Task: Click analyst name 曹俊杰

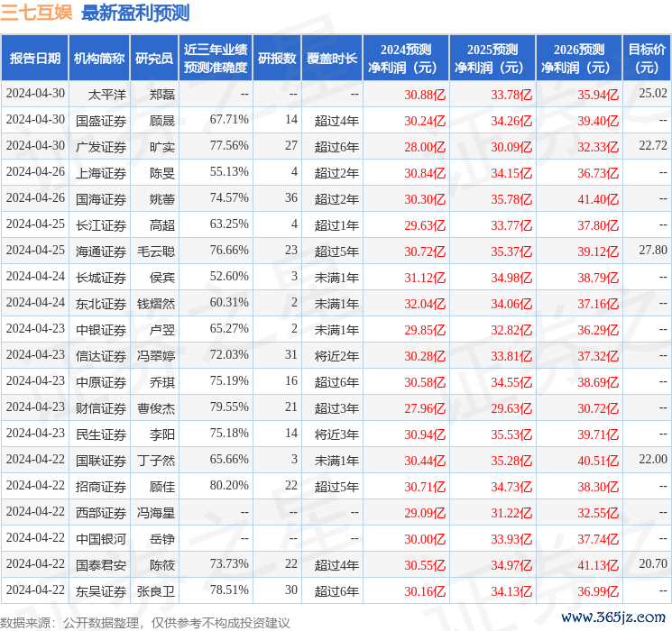Action: click(x=156, y=408)
